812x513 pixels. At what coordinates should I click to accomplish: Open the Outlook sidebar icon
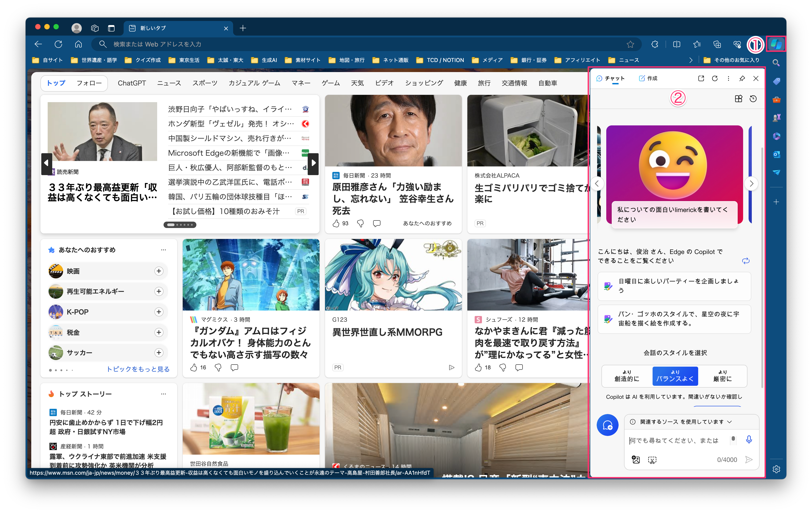[x=776, y=154]
